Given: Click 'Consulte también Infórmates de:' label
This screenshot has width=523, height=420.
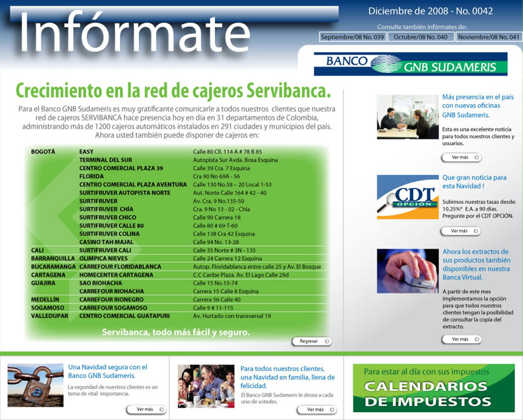Looking at the screenshot, I should [422, 27].
